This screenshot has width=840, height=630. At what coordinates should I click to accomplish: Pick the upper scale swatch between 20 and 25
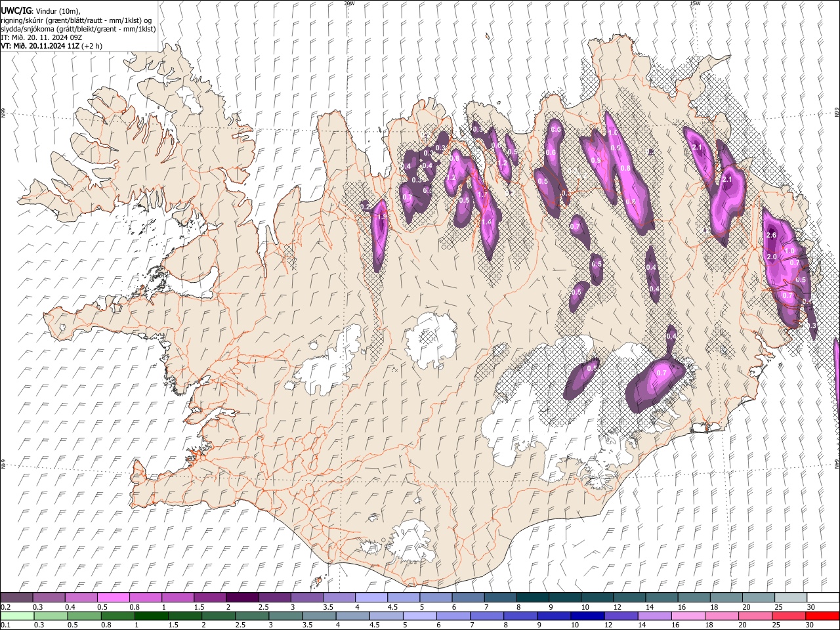pyautogui.click(x=757, y=598)
